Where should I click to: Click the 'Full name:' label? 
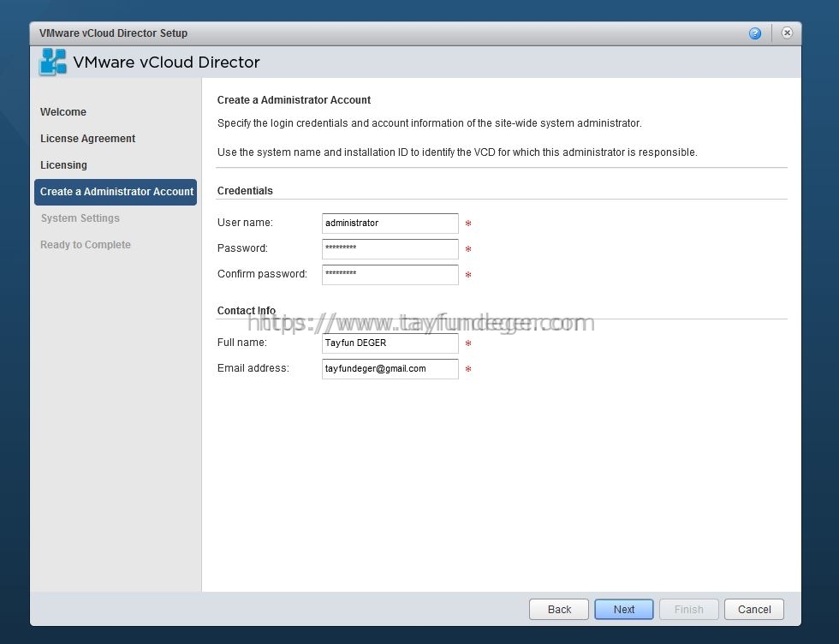(241, 342)
